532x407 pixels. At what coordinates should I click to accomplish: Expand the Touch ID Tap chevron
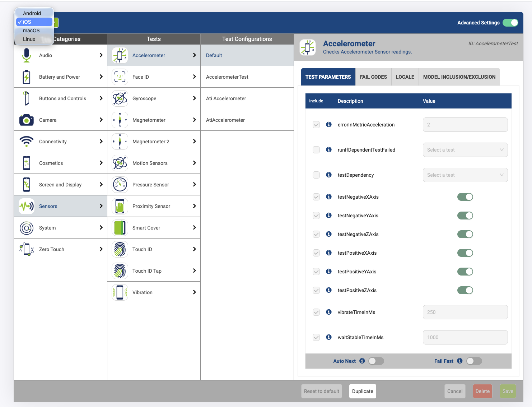[194, 271]
